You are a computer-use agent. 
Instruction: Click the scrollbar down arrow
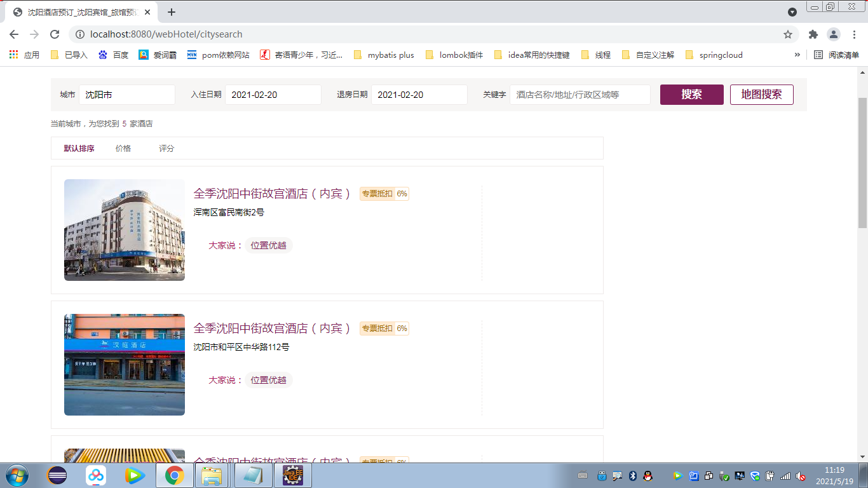862,456
